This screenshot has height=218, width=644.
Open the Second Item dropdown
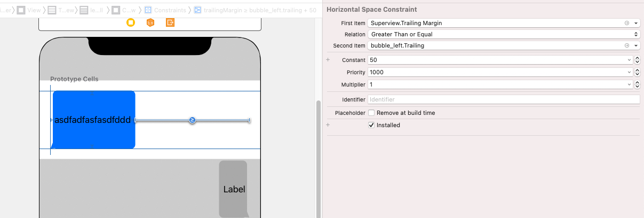tap(636, 46)
